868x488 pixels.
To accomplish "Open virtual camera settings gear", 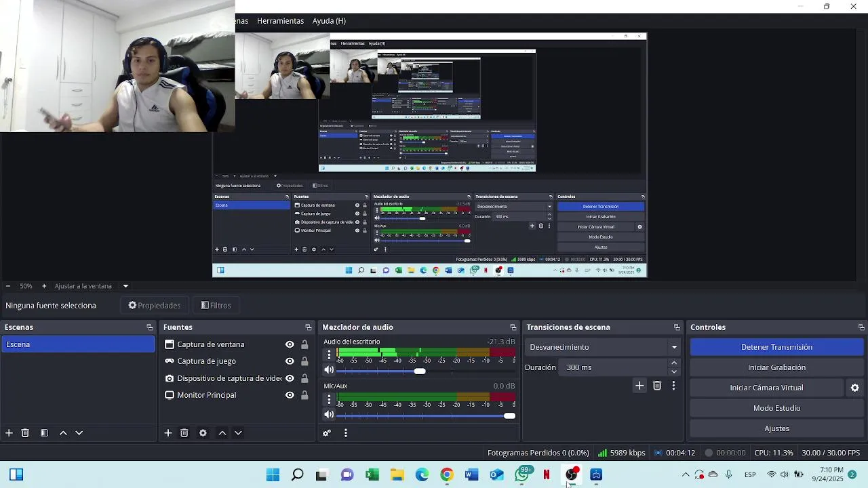I will [855, 388].
